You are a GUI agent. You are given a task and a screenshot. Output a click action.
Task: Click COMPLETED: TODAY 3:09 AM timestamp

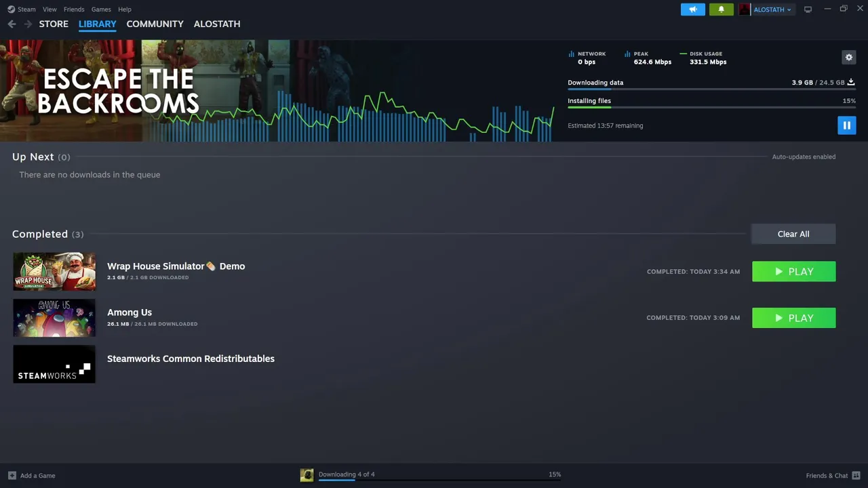(x=693, y=318)
